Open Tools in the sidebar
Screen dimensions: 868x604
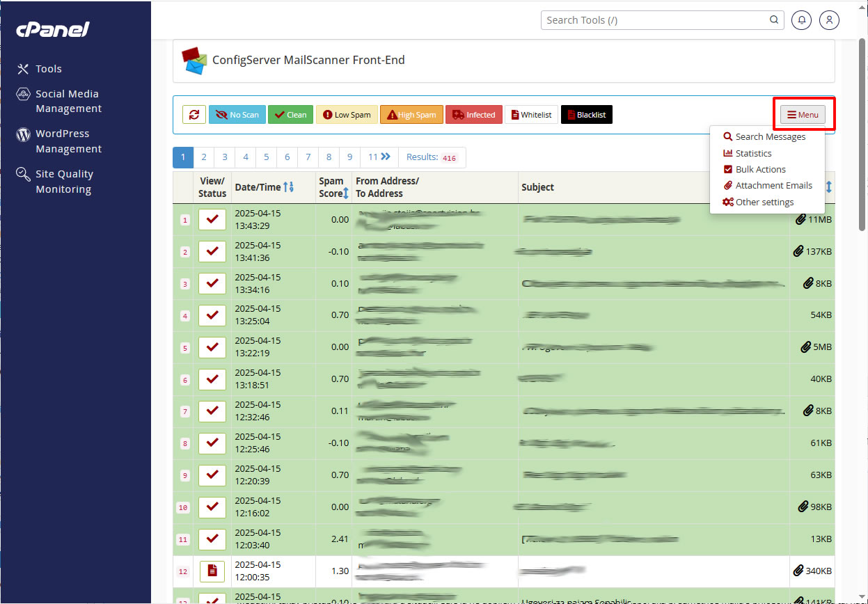(49, 69)
